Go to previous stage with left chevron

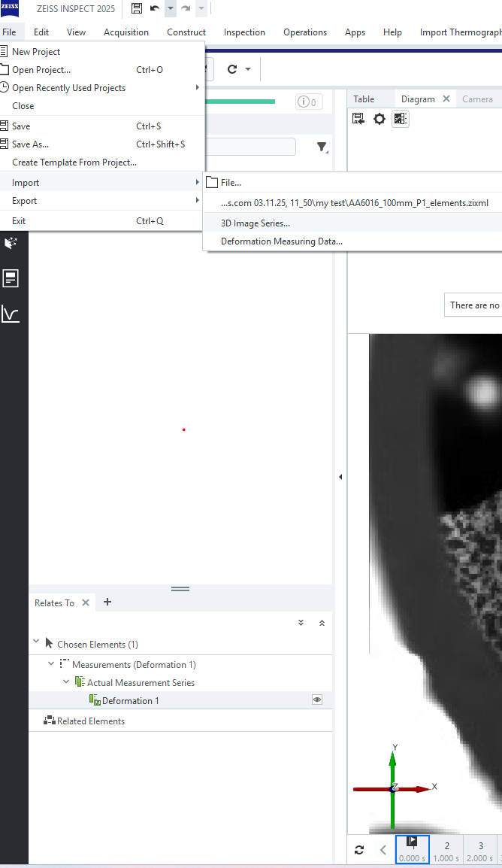(383, 850)
